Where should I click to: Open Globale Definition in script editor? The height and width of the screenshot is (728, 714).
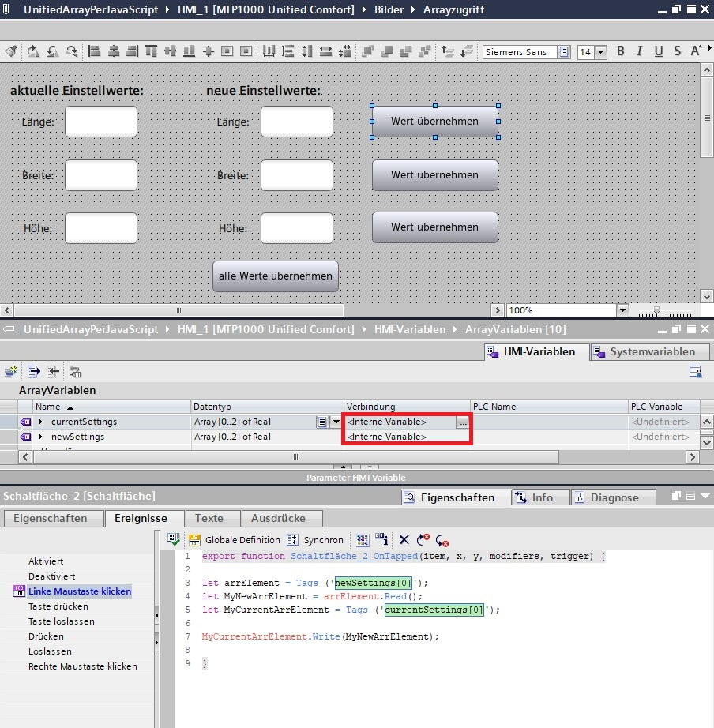coord(235,540)
